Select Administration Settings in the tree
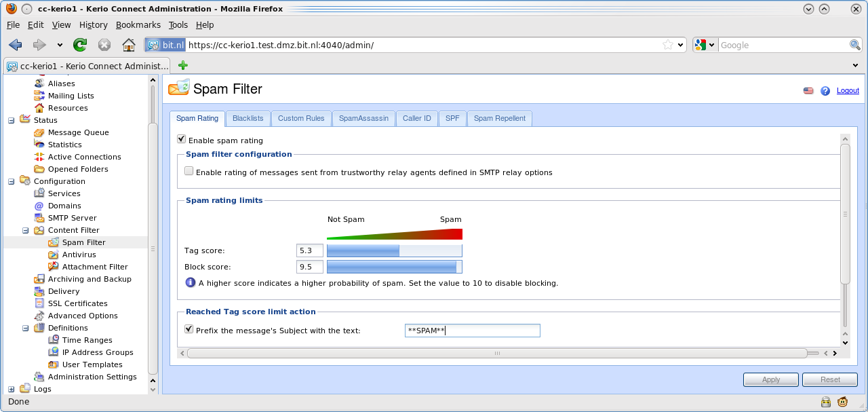This screenshot has height=412, width=868. [x=92, y=377]
